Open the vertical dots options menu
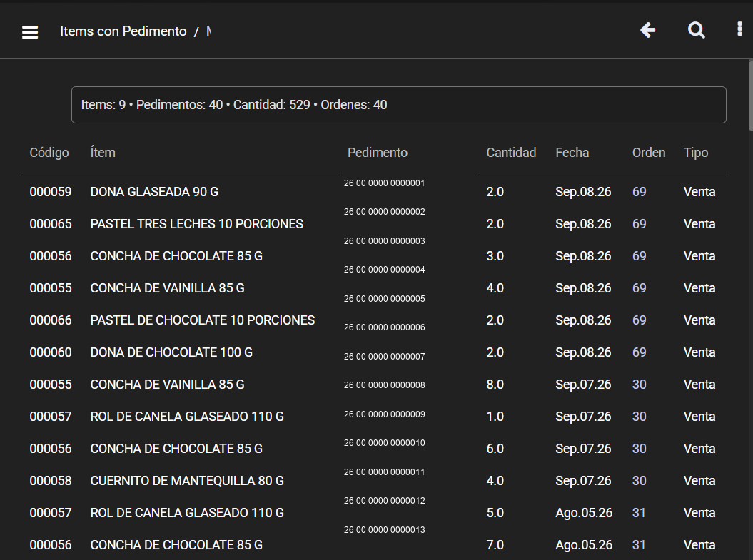753x560 pixels. [739, 29]
